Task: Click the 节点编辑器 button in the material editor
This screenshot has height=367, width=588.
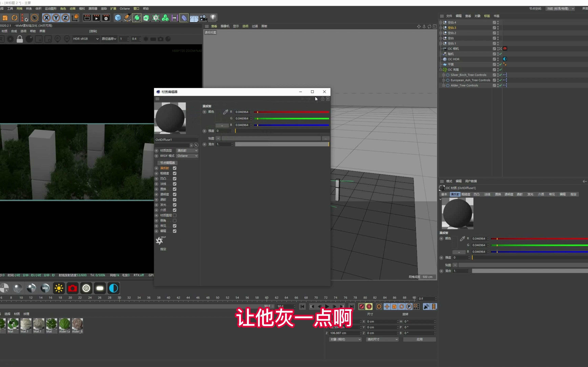Action: coord(167,163)
